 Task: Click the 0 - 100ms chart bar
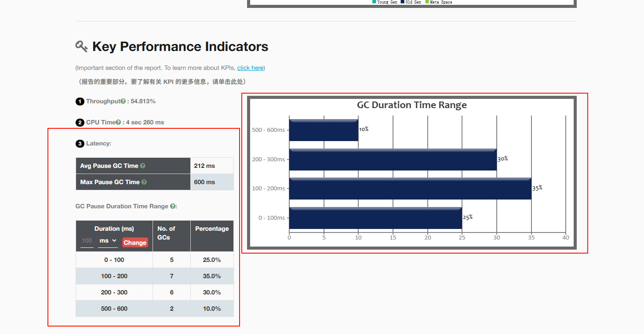coord(375,218)
